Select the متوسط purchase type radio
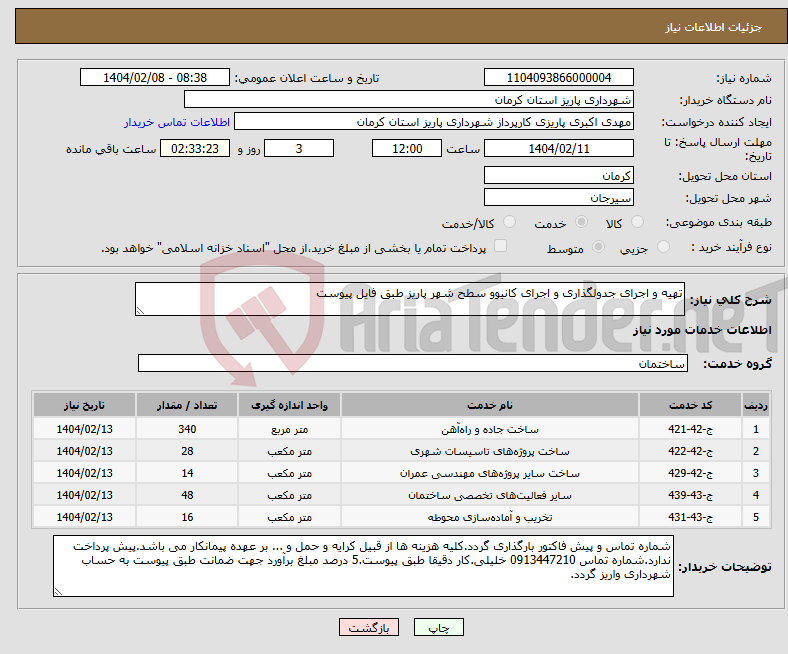This screenshot has width=788, height=654. tap(599, 246)
